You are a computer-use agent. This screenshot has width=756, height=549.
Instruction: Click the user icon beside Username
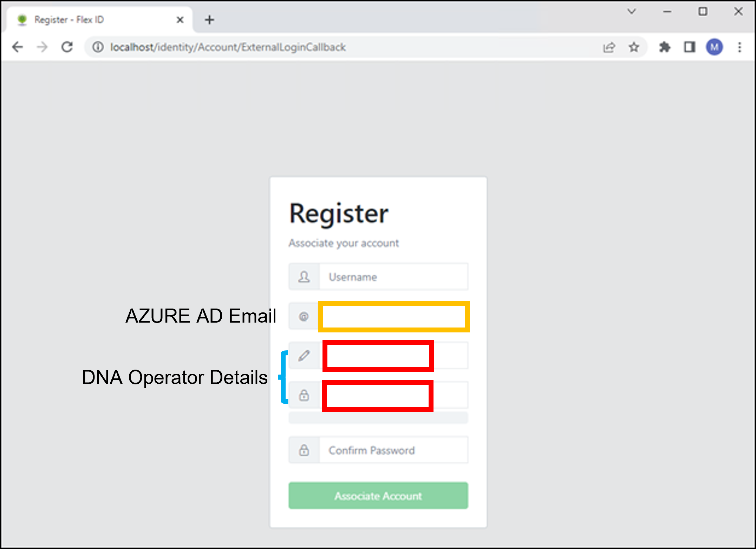(x=304, y=277)
